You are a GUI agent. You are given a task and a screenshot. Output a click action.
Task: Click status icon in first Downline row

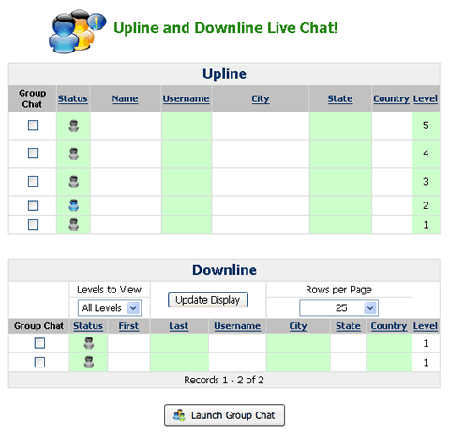[x=89, y=343]
